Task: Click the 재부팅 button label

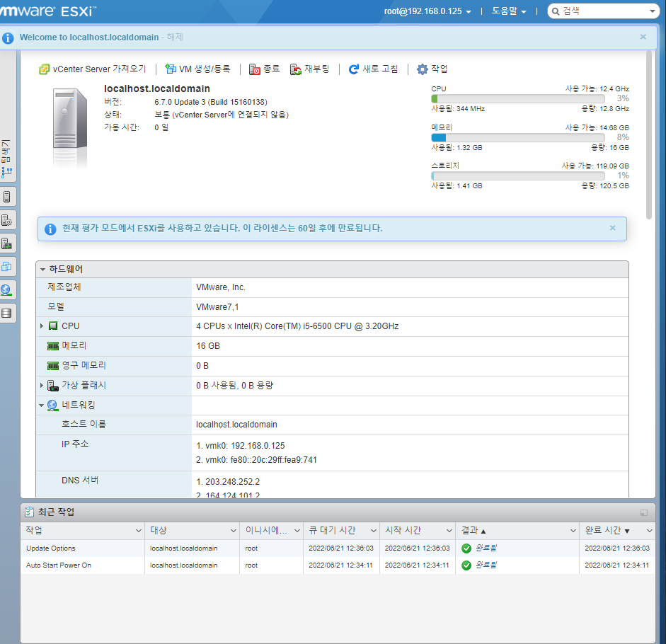Action: [317, 69]
